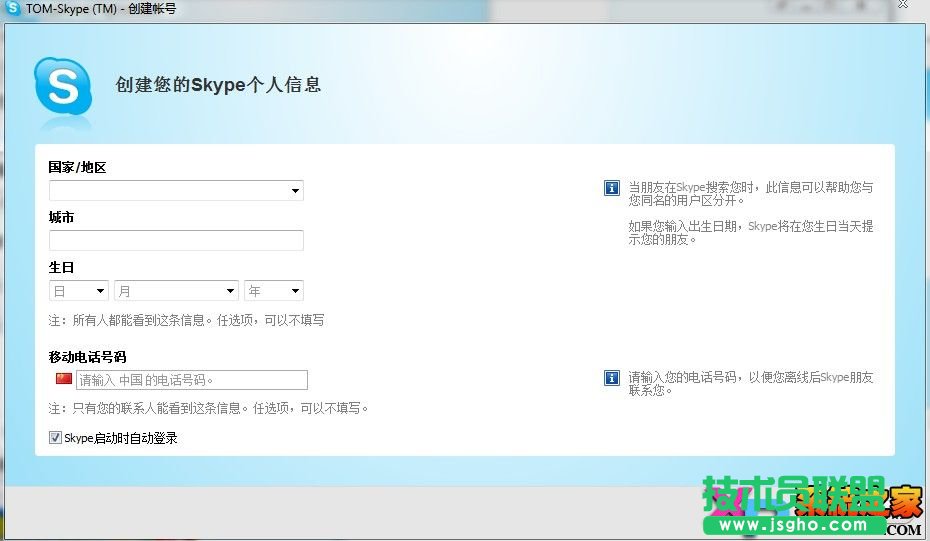Click the info icon beside the Skype search tip

611,188
